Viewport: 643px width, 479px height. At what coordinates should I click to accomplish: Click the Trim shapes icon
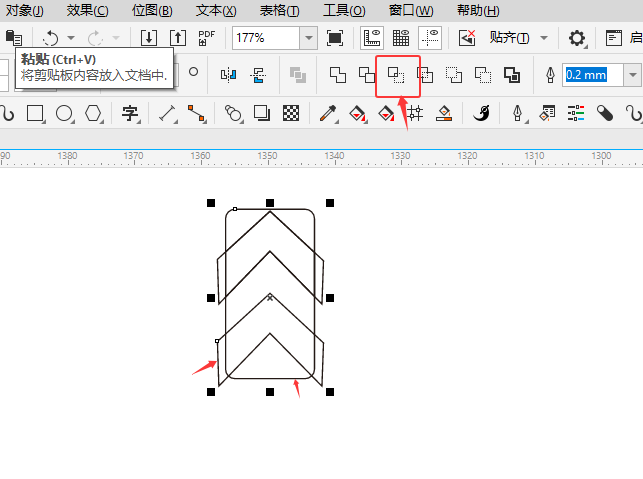coord(367,75)
